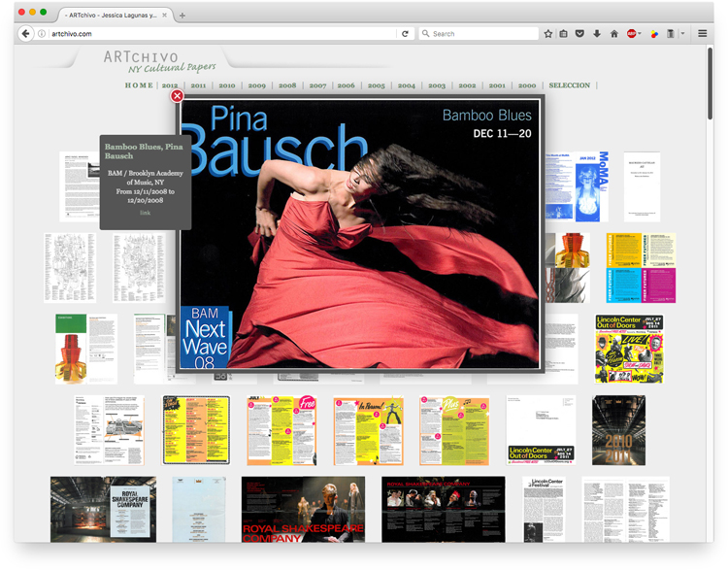The image size is (728, 570).
Task: Open the 2003 archive link
Action: (437, 85)
